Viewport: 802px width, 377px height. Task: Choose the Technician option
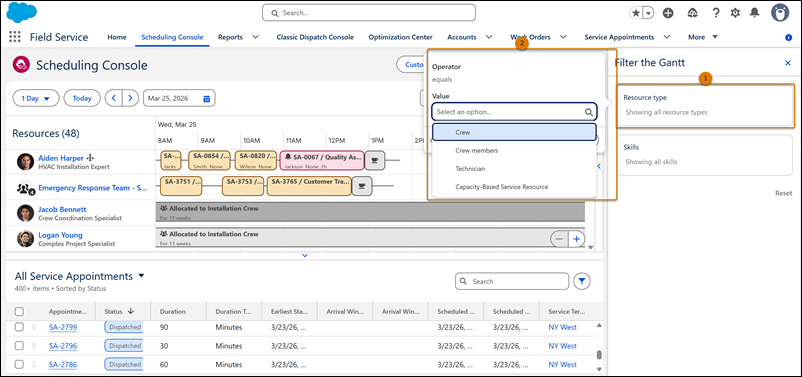click(x=514, y=168)
